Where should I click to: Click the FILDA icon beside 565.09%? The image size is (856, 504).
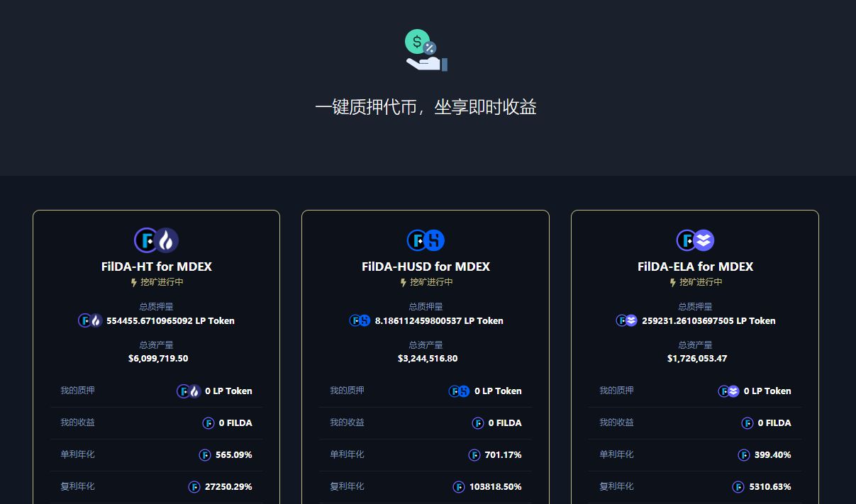[205, 454]
